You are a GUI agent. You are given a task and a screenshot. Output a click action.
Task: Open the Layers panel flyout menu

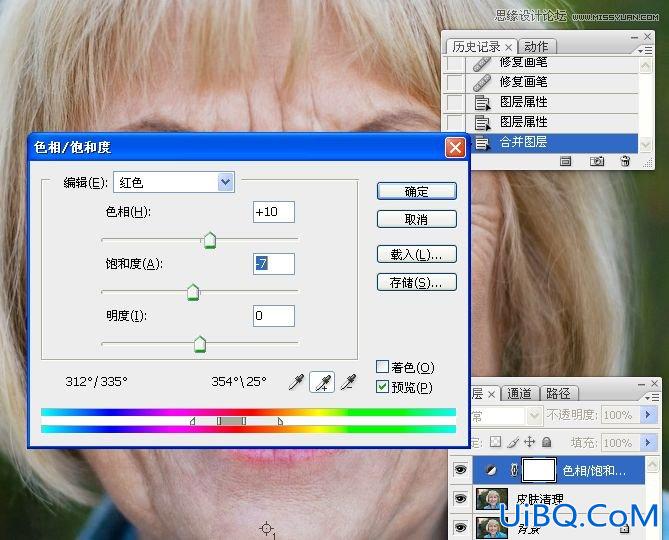click(652, 398)
